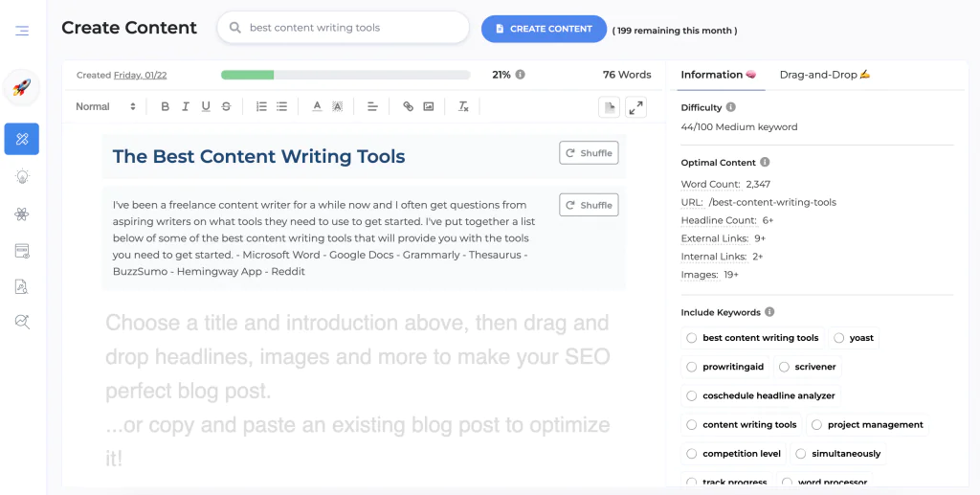Select the 'yoast' keyword
This screenshot has width=980, height=495.
pos(854,337)
